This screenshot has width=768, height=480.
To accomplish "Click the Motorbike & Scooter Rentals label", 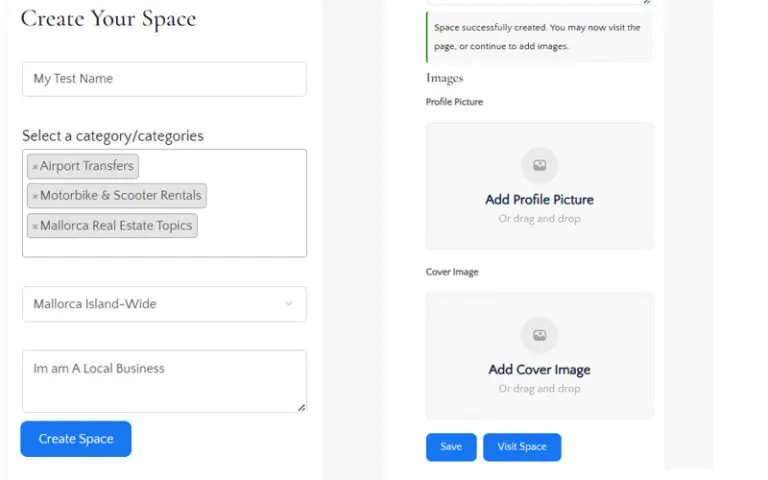I will (121, 196).
